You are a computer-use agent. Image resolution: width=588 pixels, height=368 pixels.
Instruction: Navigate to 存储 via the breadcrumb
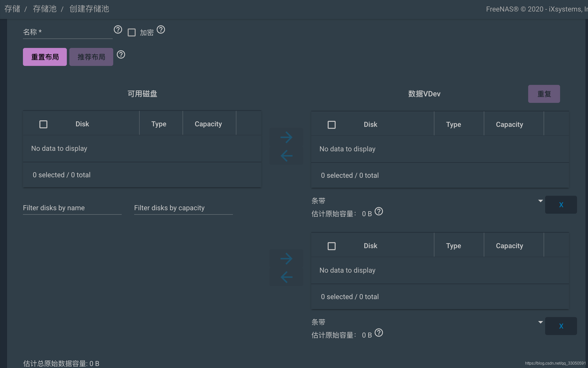(12, 9)
